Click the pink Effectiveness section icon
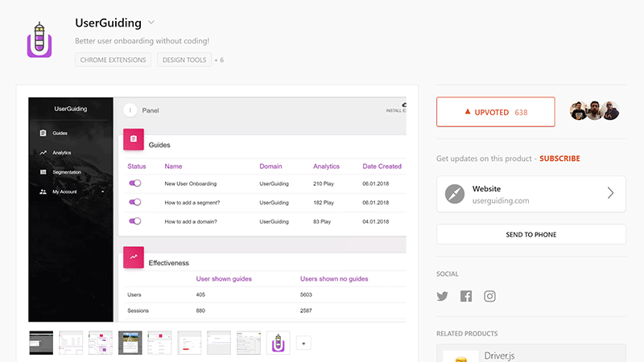The height and width of the screenshot is (362, 644). (x=134, y=257)
